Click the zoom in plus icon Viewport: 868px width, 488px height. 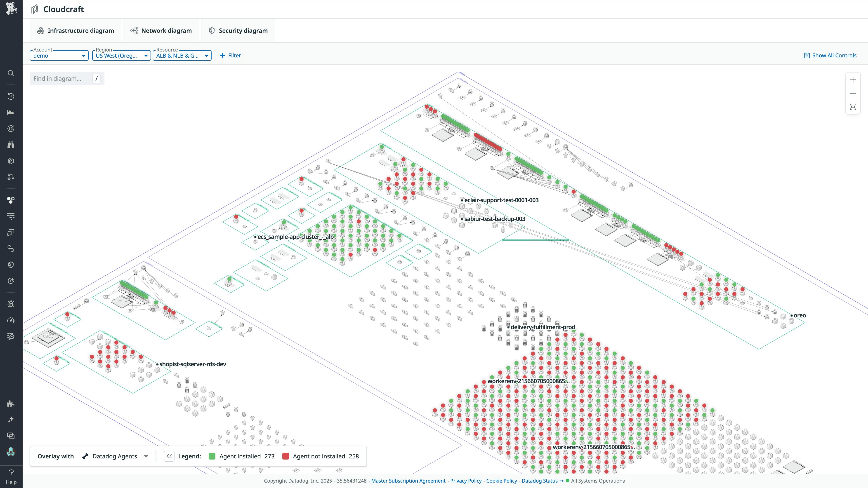coord(853,80)
